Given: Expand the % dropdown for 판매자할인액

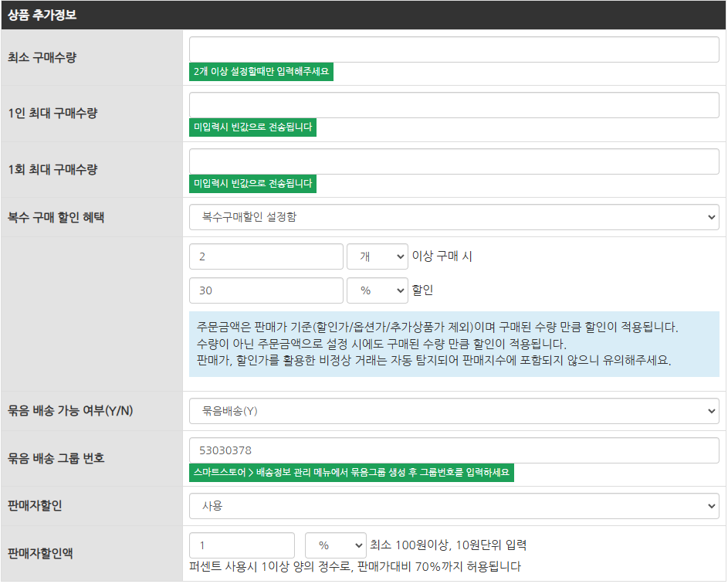Looking at the screenshot, I should pos(336,545).
